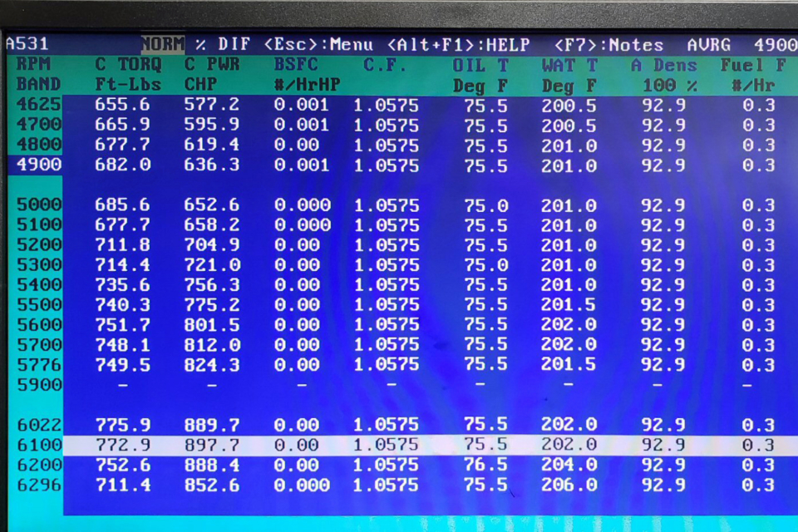Click power value 619.4
The width and height of the screenshot is (798, 532).
point(212,145)
